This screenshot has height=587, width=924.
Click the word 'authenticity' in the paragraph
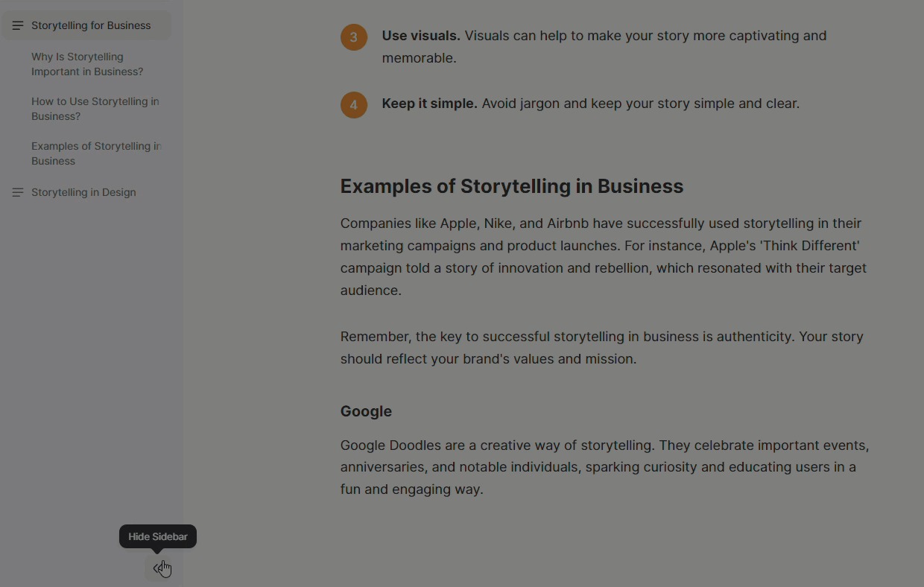pos(755,337)
